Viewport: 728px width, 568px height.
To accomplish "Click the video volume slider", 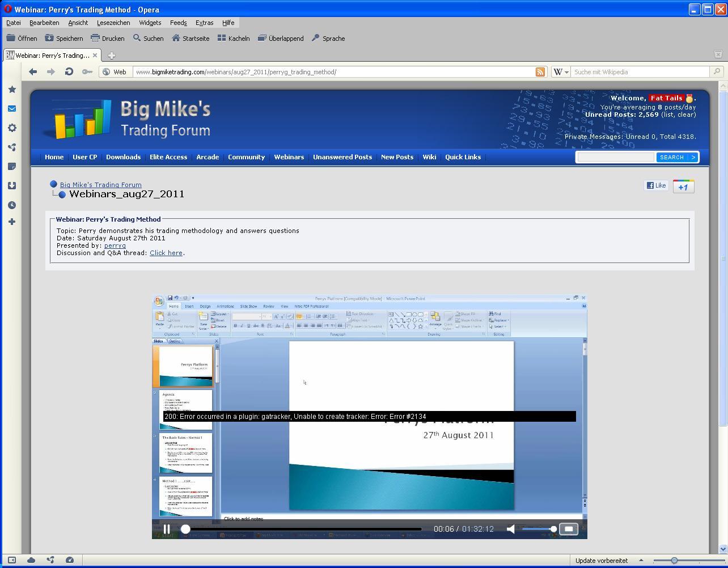I will (x=538, y=529).
